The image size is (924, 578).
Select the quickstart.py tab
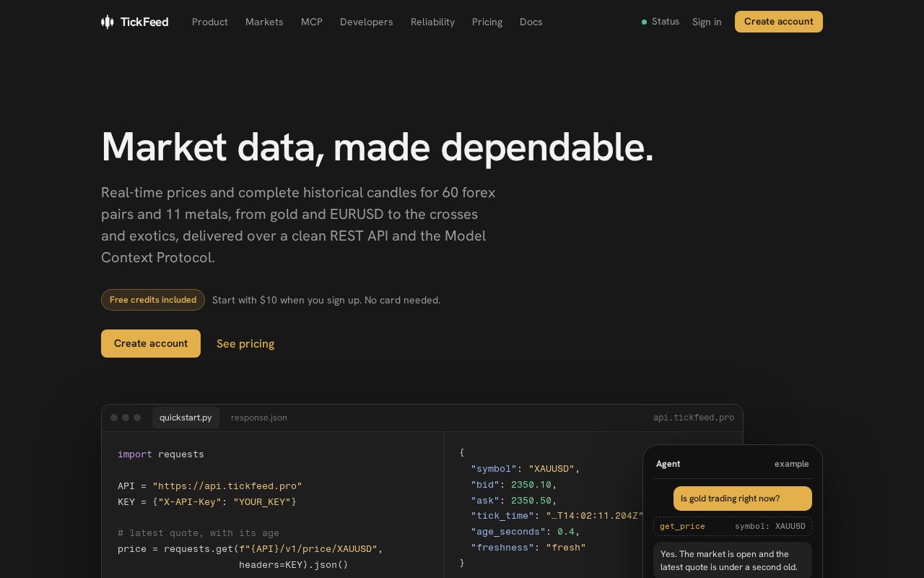tap(186, 418)
